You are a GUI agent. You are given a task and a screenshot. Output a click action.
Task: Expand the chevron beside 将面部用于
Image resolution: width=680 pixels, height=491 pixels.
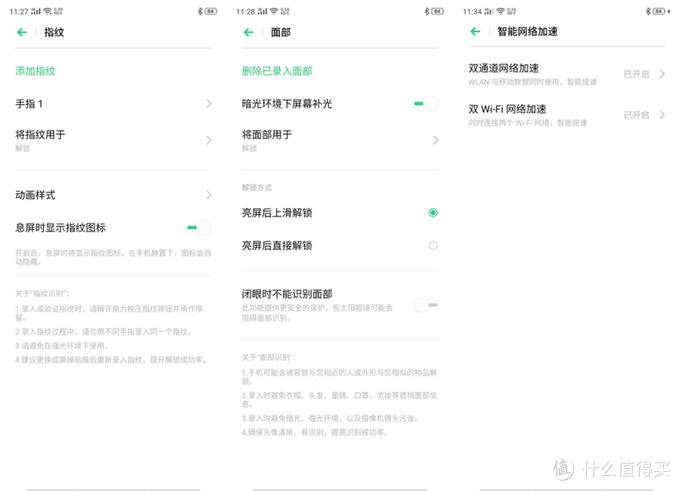coord(435,140)
